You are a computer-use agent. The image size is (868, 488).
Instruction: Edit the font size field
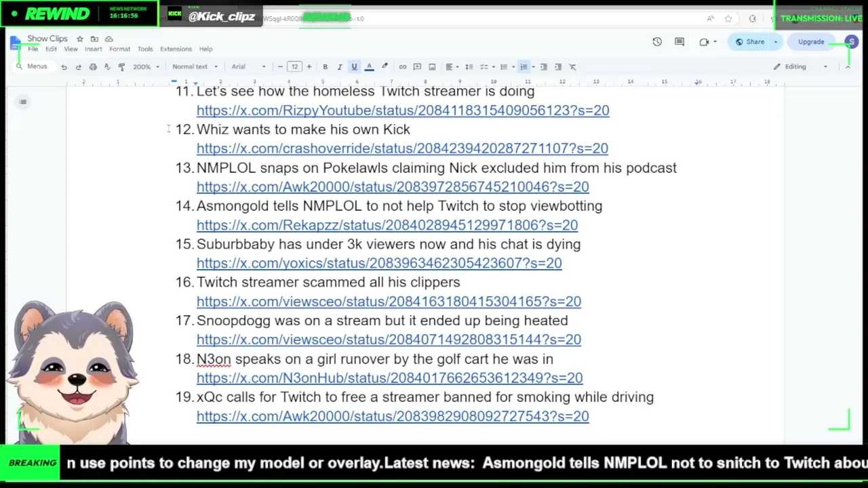coord(294,66)
